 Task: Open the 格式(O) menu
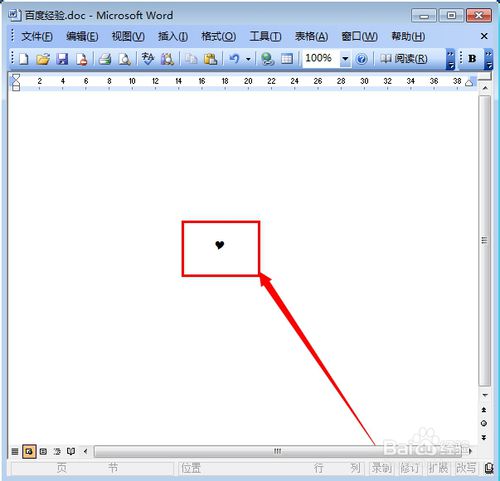(x=218, y=36)
